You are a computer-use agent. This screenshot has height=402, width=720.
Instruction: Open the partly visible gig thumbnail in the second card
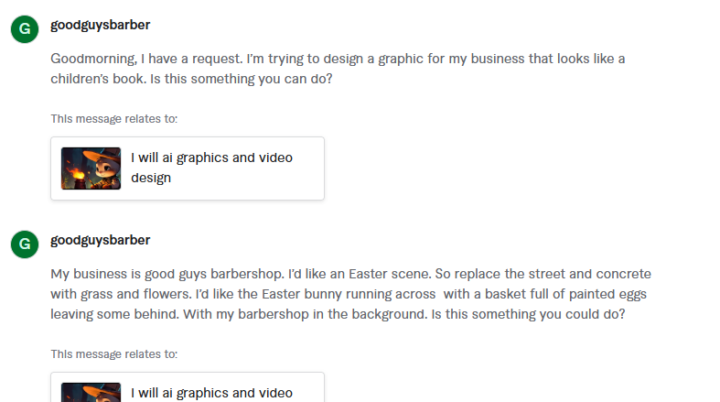click(91, 392)
